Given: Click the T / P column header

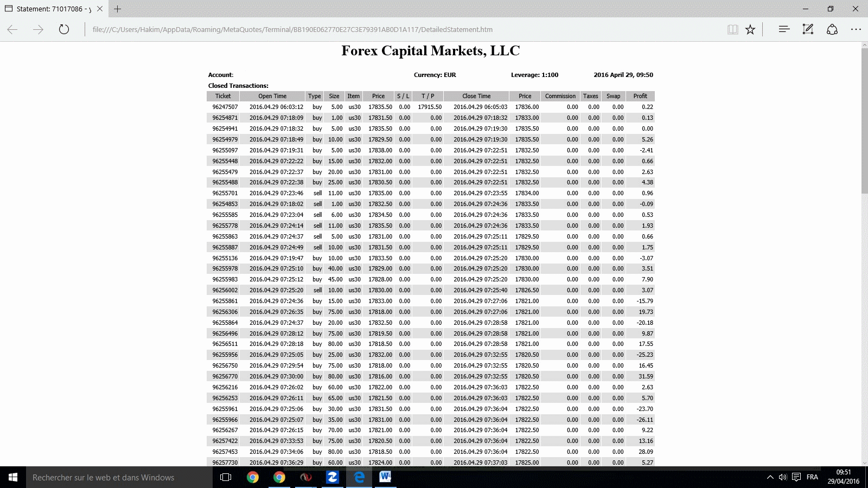Looking at the screenshot, I should point(427,96).
